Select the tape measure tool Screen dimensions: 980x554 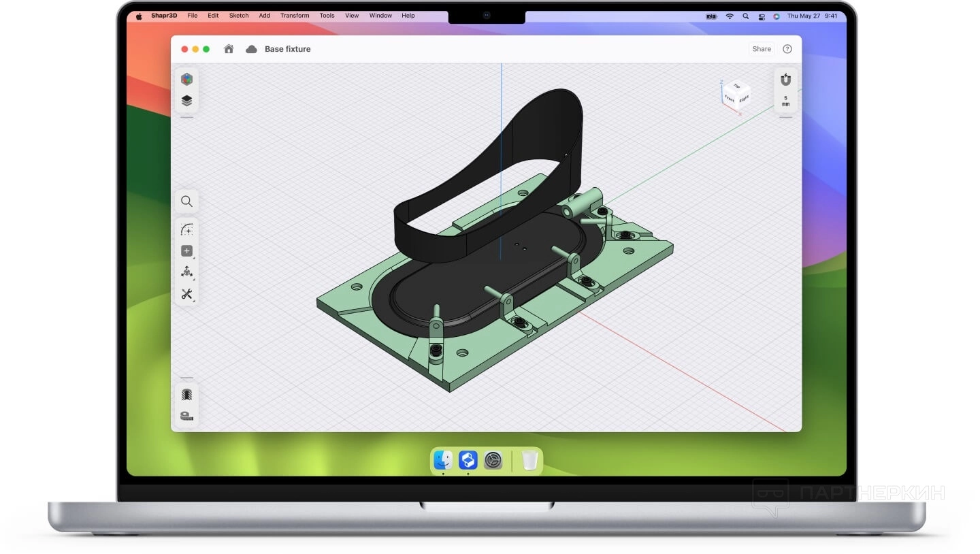[186, 416]
